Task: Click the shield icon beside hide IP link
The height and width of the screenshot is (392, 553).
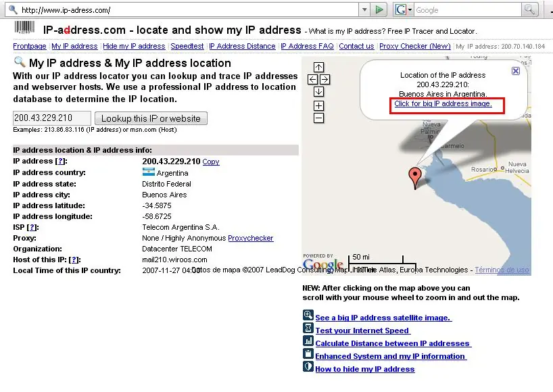Action: 308,366
